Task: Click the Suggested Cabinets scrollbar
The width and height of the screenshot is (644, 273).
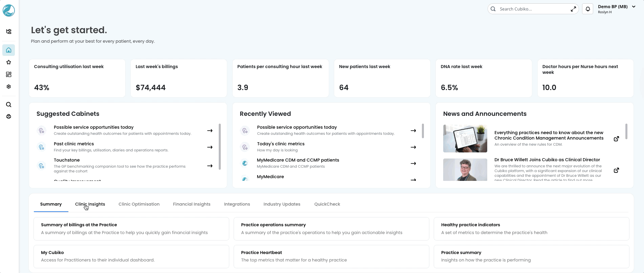Action: [220, 147]
